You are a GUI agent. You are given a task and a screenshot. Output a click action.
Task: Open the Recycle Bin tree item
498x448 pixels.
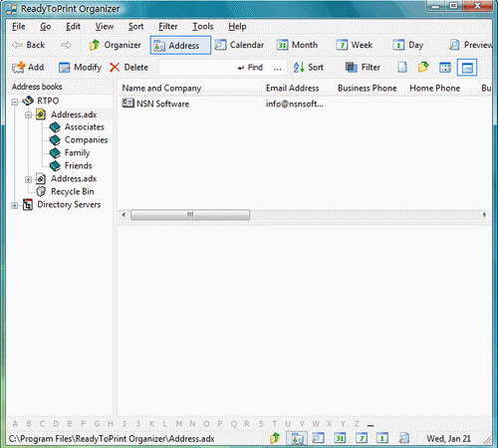tap(72, 191)
